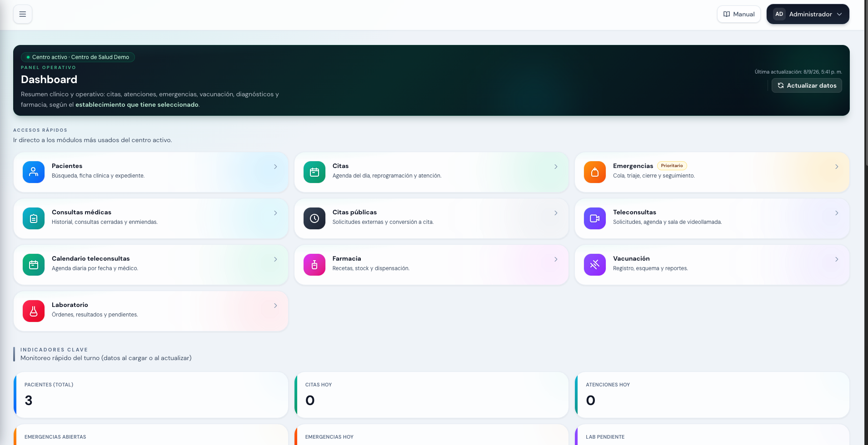This screenshot has width=868, height=445.
Task: Click chevron arrow on Vacunación card
Action: (837, 259)
